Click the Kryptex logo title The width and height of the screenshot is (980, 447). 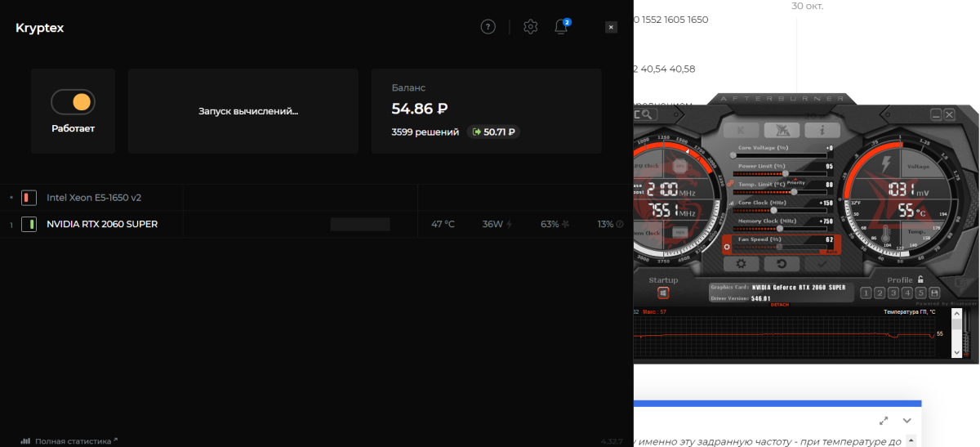point(39,28)
